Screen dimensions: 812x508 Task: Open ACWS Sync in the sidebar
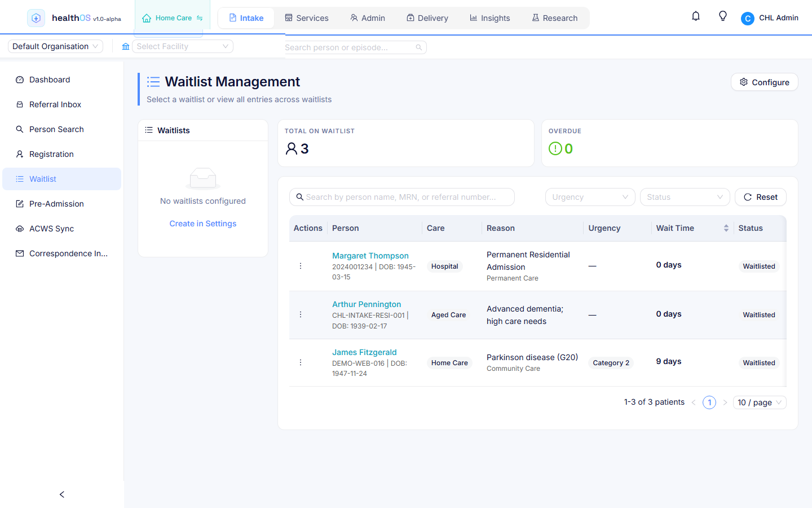pyautogui.click(x=62, y=229)
